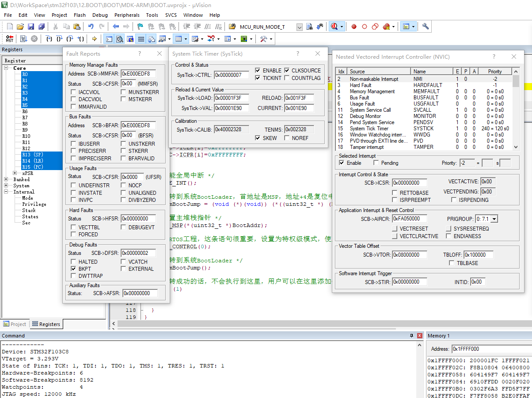Open the debug session dropdown arrow

[x=342, y=27]
